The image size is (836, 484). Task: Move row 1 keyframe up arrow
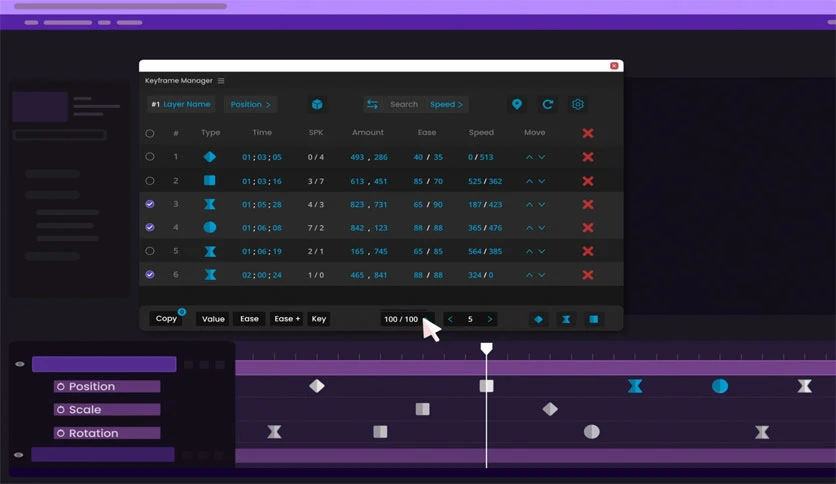click(529, 157)
